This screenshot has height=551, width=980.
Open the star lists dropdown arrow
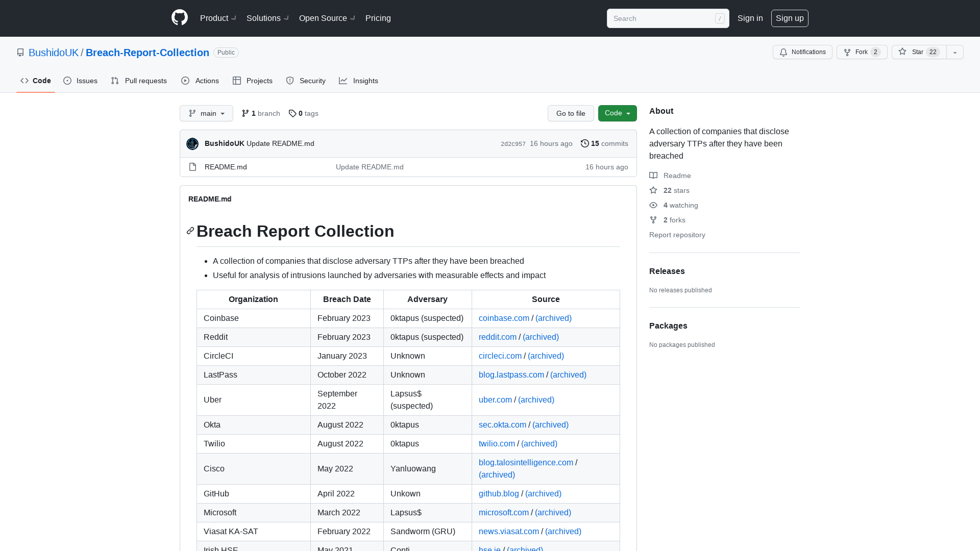tap(955, 52)
